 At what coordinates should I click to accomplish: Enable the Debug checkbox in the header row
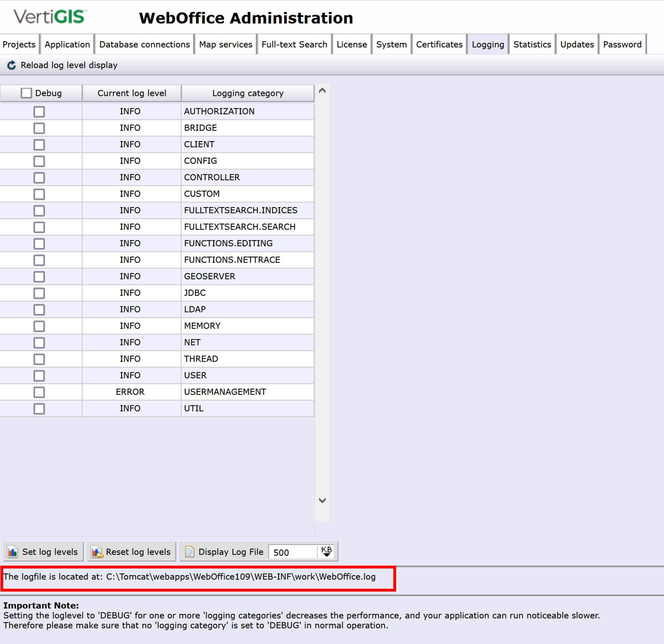[x=26, y=93]
